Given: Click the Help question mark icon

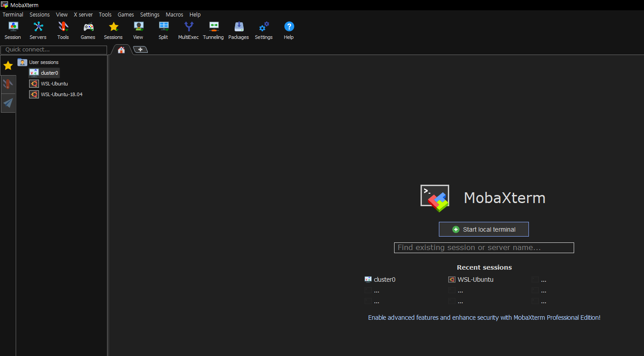Looking at the screenshot, I should (289, 26).
